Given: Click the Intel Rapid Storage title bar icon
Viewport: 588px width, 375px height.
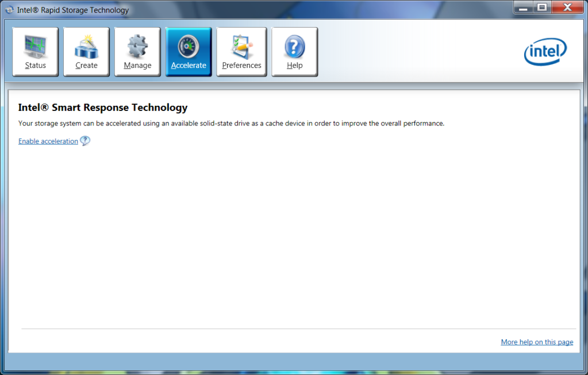Looking at the screenshot, I should click(x=9, y=10).
